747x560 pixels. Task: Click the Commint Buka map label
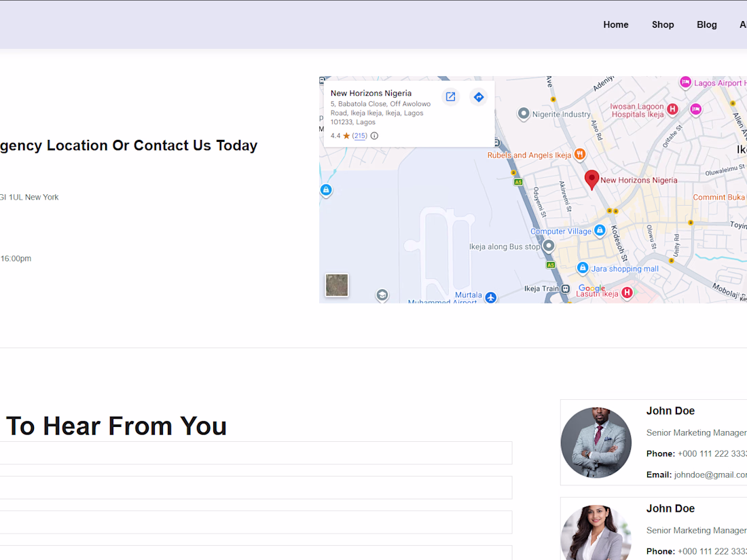[718, 197]
